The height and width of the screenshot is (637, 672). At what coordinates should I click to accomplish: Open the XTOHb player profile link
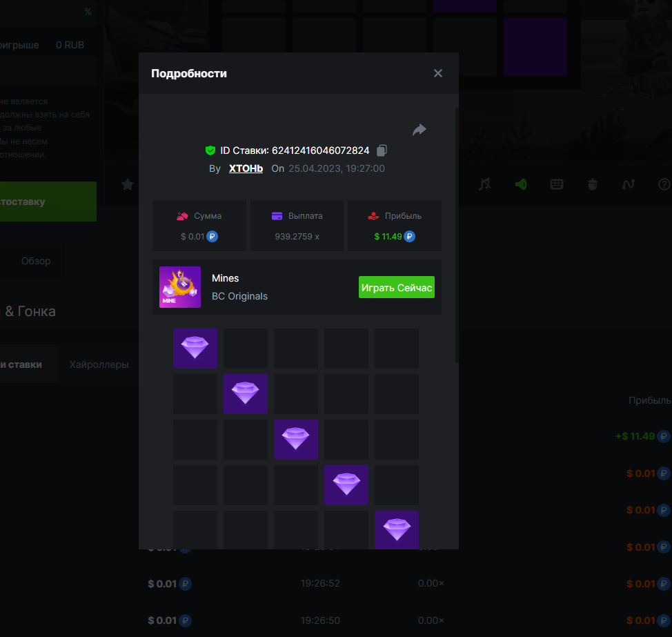[x=246, y=168]
